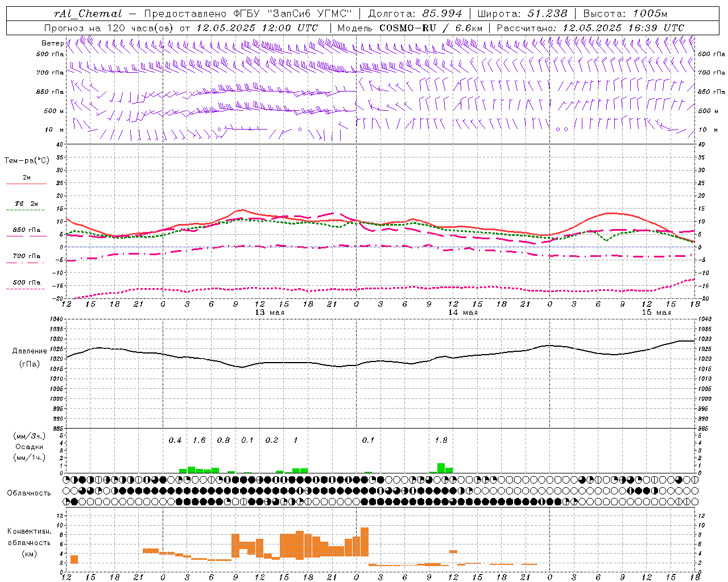Click the 1.6 precipitation amount value

pyautogui.click(x=199, y=440)
